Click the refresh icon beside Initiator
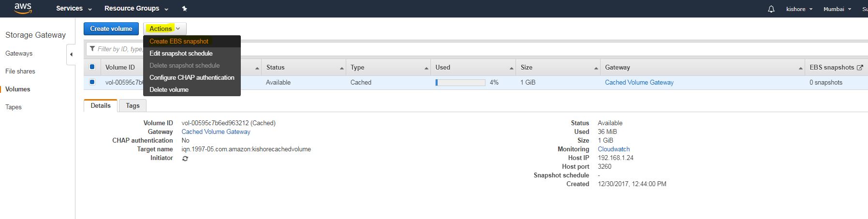This screenshot has height=219, width=868. coord(185,159)
